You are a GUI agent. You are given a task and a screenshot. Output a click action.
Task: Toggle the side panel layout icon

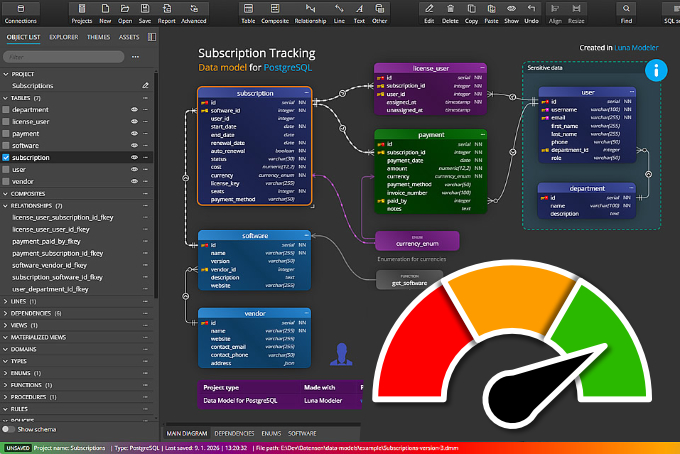pyautogui.click(x=152, y=37)
